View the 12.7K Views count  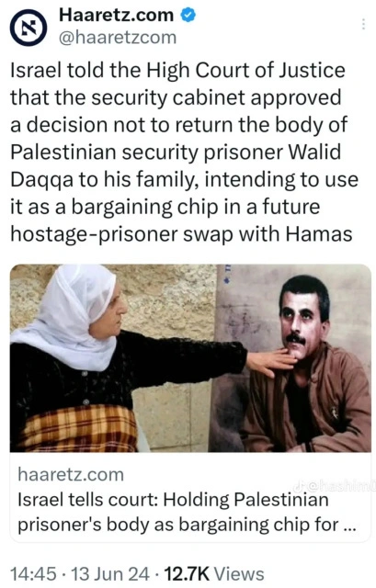(x=214, y=574)
